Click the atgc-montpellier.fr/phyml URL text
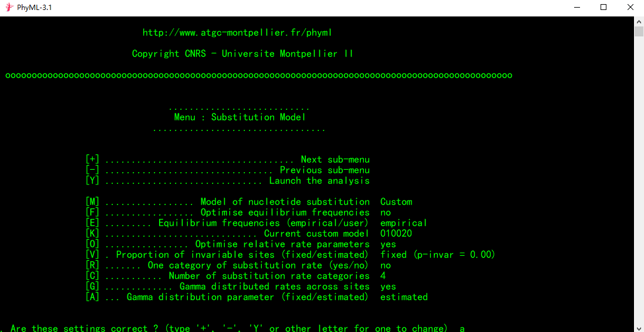644x332 pixels. 237,33
